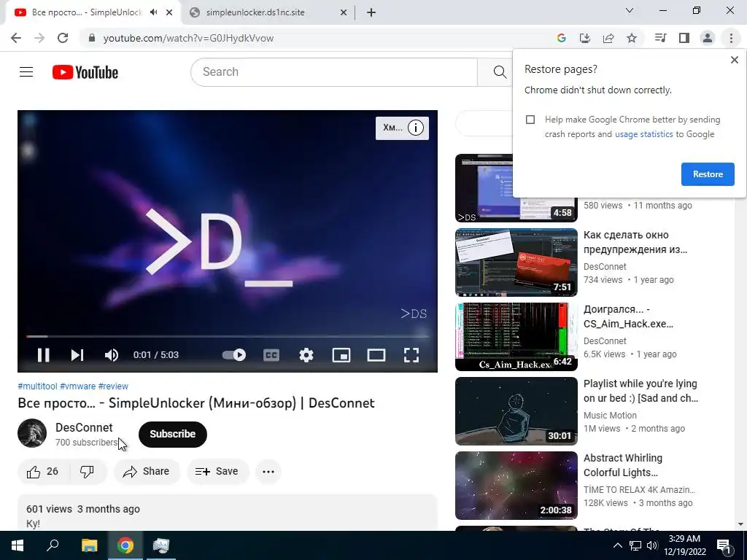Pause the YouTube video

(x=43, y=355)
